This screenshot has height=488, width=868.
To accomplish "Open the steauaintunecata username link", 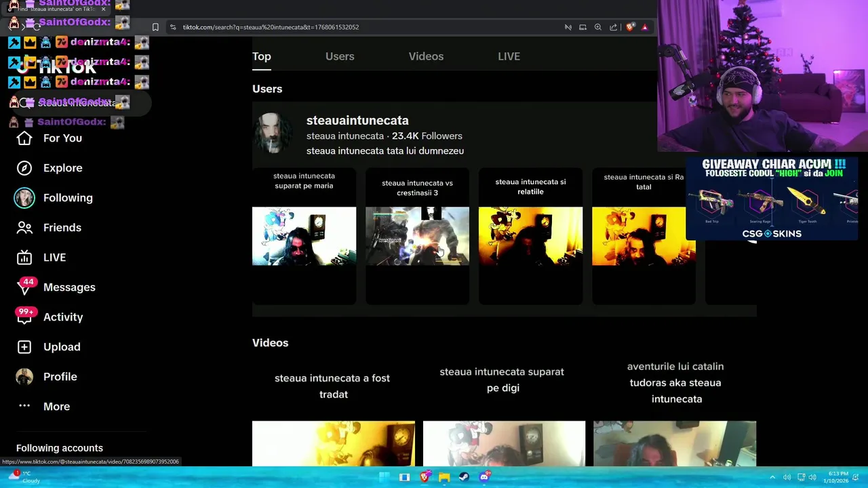I will point(357,120).
